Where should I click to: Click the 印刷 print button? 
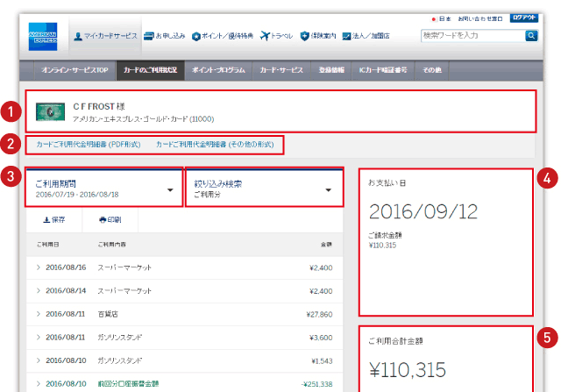110,219
